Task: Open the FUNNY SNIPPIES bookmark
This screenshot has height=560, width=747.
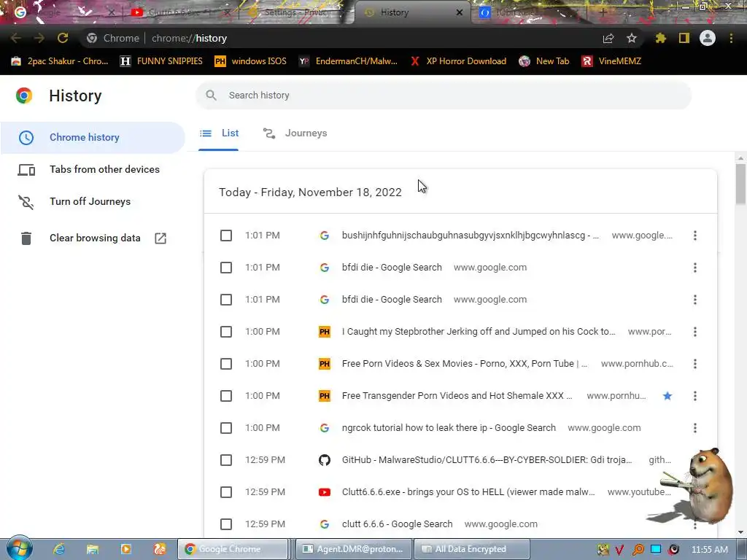Action: tap(161, 61)
